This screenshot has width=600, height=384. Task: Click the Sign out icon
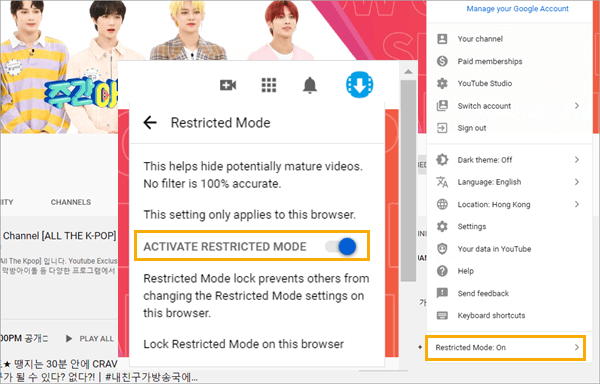tap(442, 128)
